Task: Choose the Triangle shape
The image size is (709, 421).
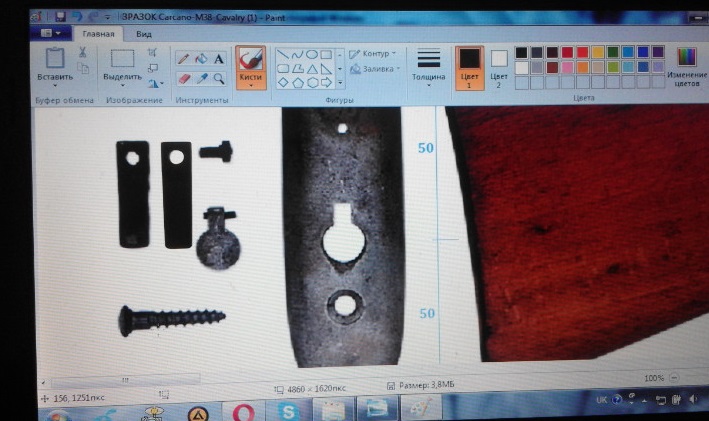Action: [312, 69]
